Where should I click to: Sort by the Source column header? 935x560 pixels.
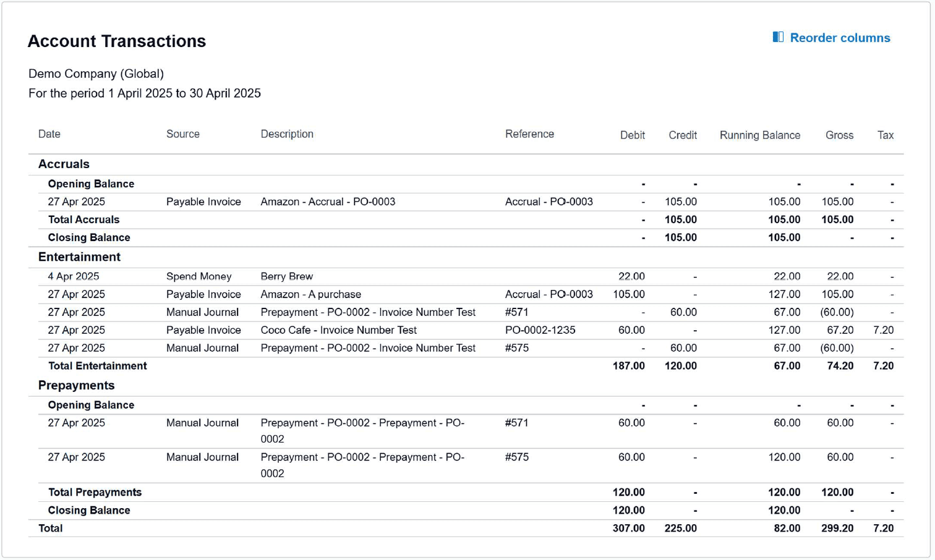pyautogui.click(x=182, y=134)
